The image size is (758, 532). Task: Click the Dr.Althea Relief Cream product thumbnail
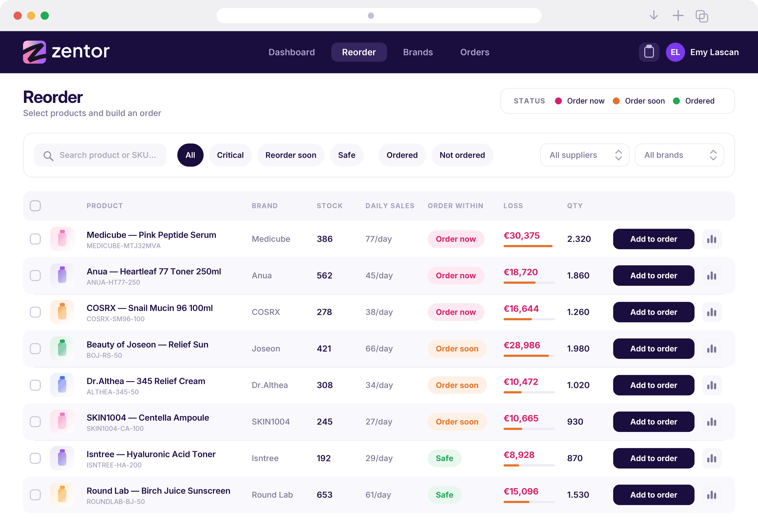tap(62, 385)
